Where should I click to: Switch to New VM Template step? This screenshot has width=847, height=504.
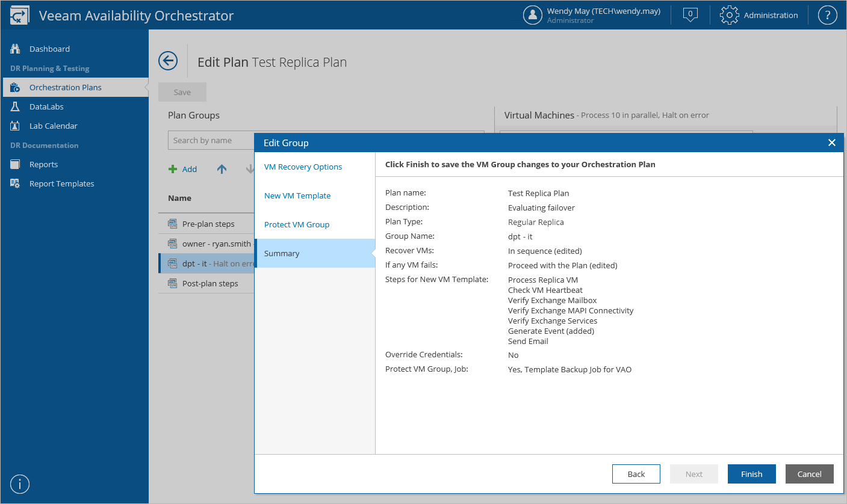point(297,195)
